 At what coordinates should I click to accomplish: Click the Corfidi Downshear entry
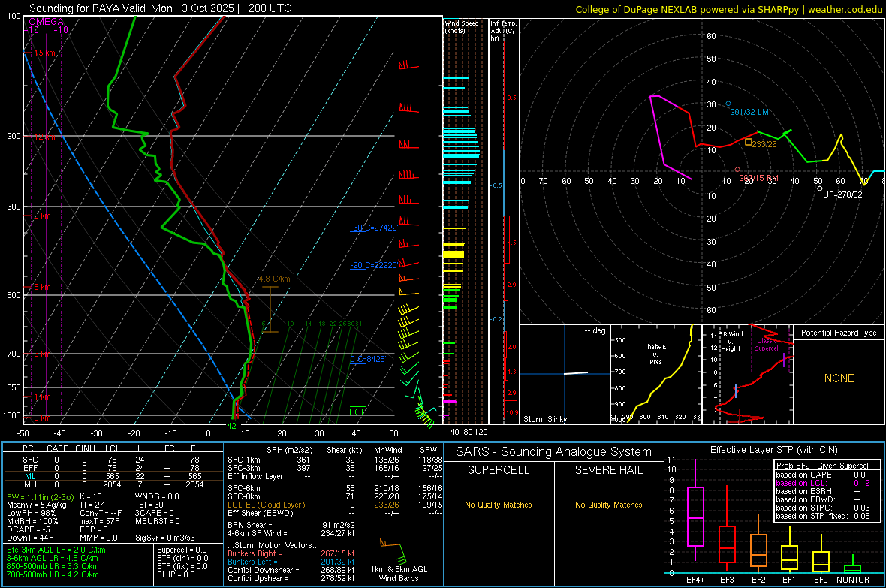291,570
